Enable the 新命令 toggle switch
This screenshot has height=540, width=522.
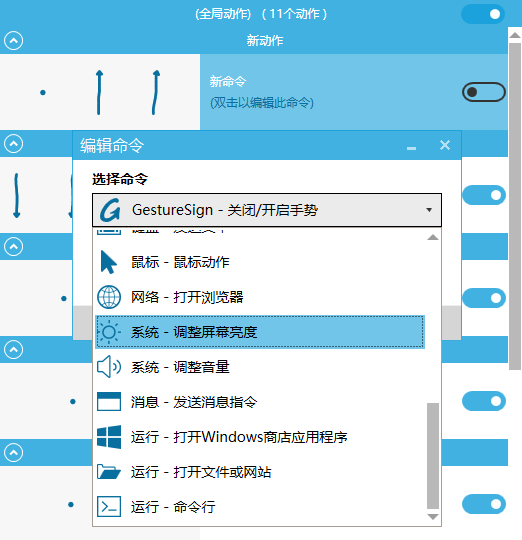pyautogui.click(x=483, y=92)
